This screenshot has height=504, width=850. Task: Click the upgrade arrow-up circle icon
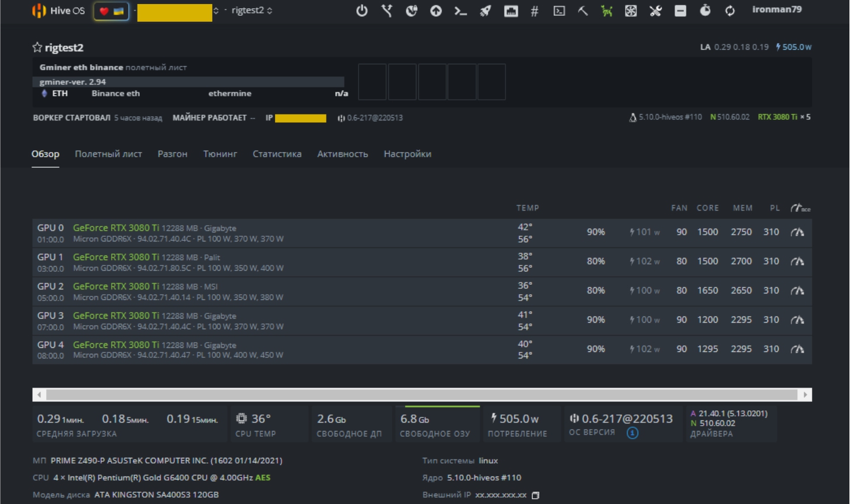tap(436, 11)
